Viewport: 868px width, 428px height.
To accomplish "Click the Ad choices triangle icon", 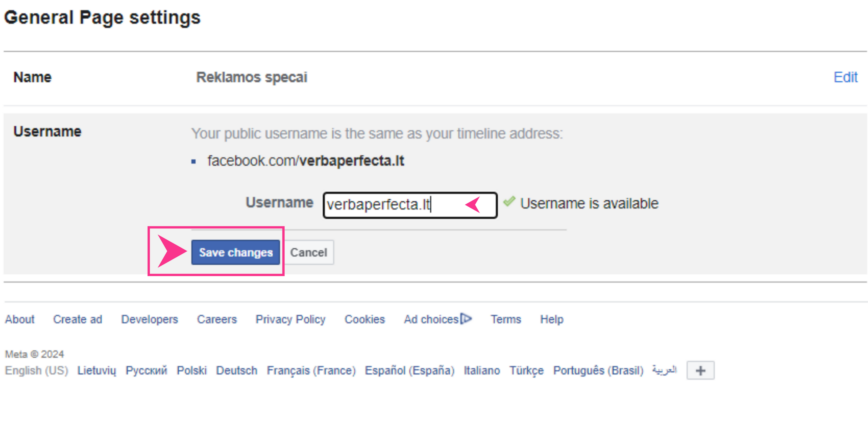I will tap(466, 318).
